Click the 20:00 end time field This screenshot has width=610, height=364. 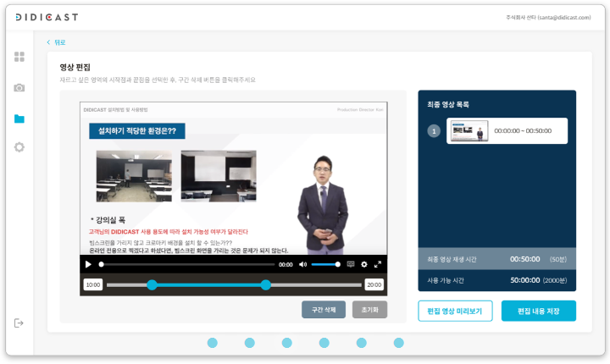pos(374,284)
